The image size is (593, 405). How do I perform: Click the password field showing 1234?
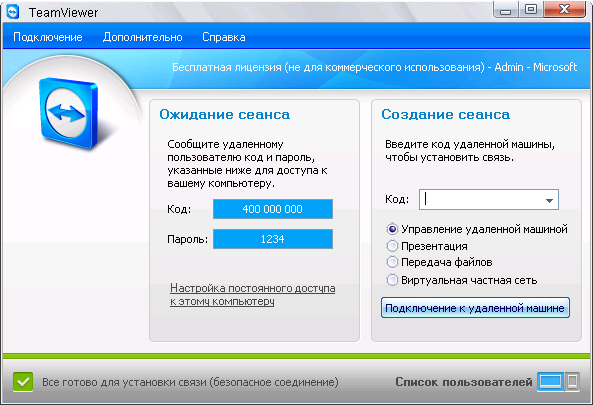(273, 239)
